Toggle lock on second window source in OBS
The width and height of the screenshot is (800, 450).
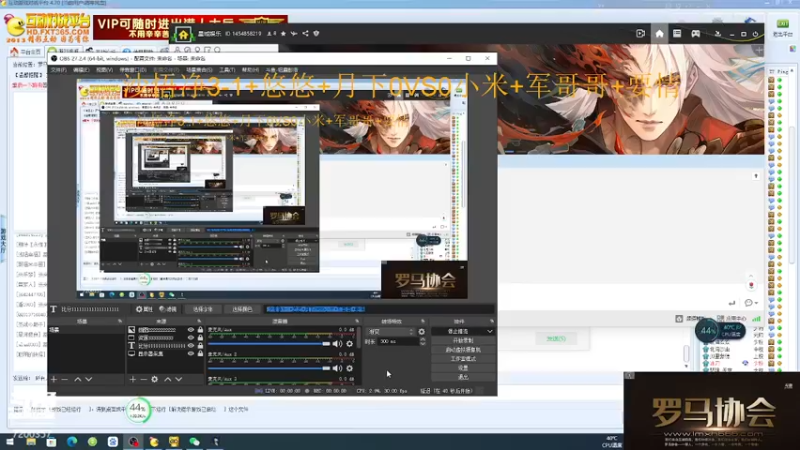(x=200, y=338)
